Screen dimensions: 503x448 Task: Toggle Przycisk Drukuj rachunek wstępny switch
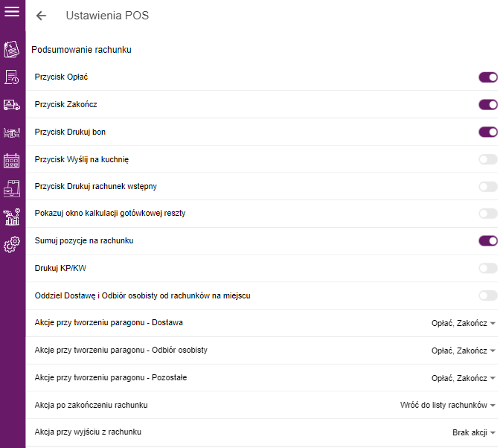point(488,187)
